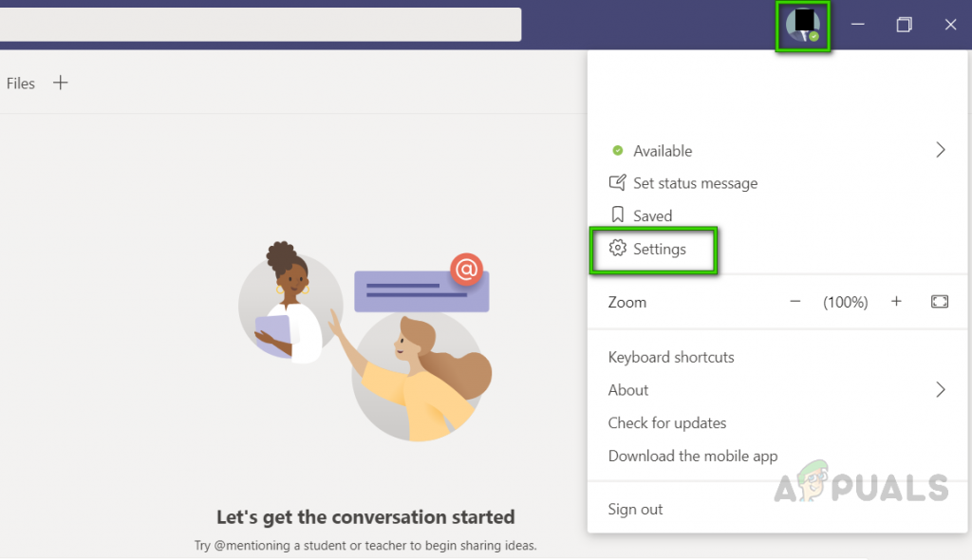Screen dimensions: 972x560
Task: Click the zoom level showing 100%
Action: pos(845,301)
